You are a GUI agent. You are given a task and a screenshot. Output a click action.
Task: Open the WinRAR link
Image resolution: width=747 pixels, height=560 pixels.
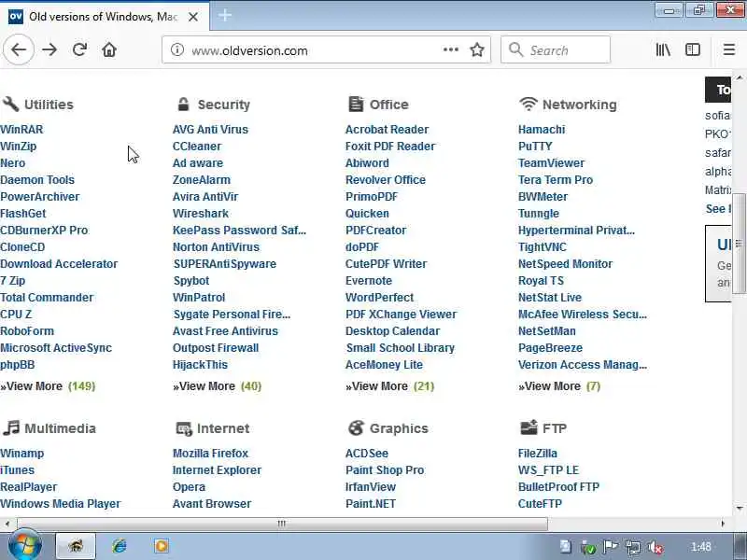(x=21, y=130)
